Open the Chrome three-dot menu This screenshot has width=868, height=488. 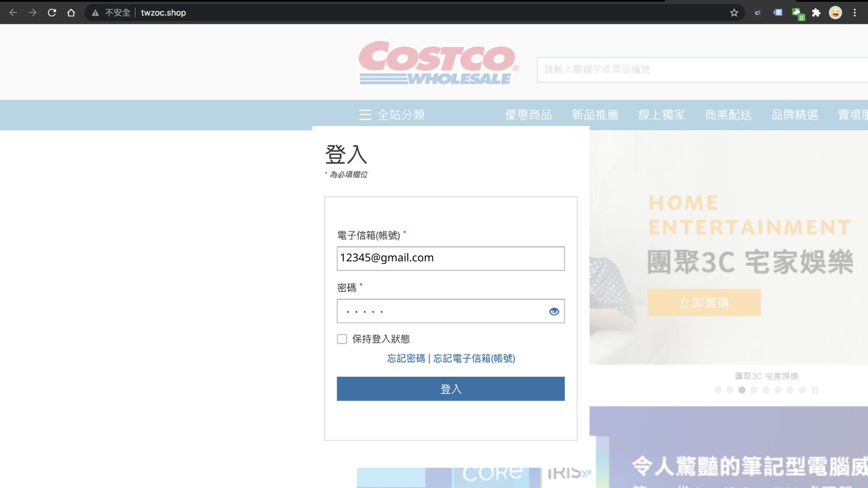point(854,12)
